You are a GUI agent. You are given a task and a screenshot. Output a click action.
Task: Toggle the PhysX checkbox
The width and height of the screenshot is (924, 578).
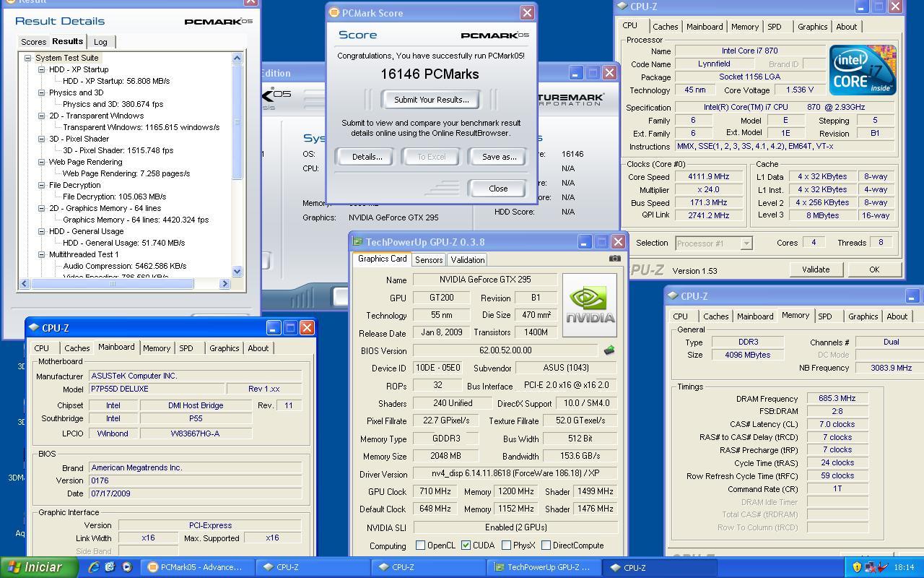coord(506,545)
